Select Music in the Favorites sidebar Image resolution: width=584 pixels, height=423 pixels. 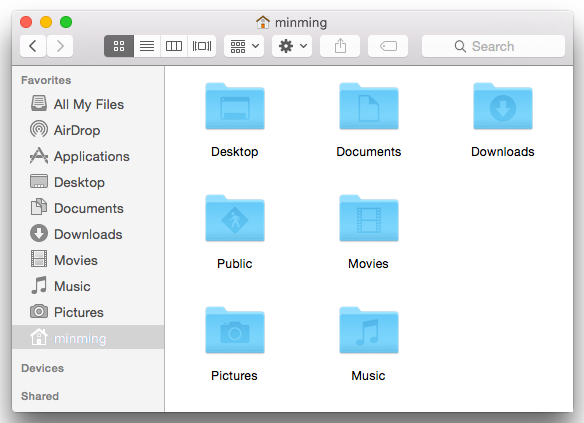[x=88, y=286]
